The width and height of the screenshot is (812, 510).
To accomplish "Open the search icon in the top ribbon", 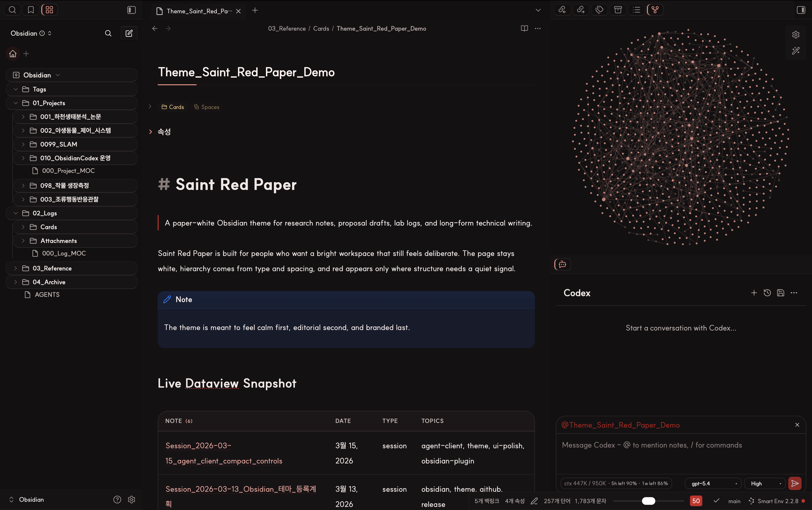I will (13, 10).
